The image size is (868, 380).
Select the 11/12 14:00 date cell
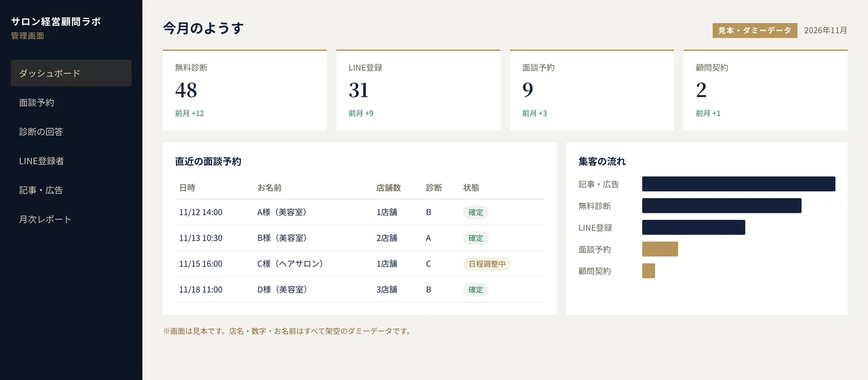click(201, 212)
